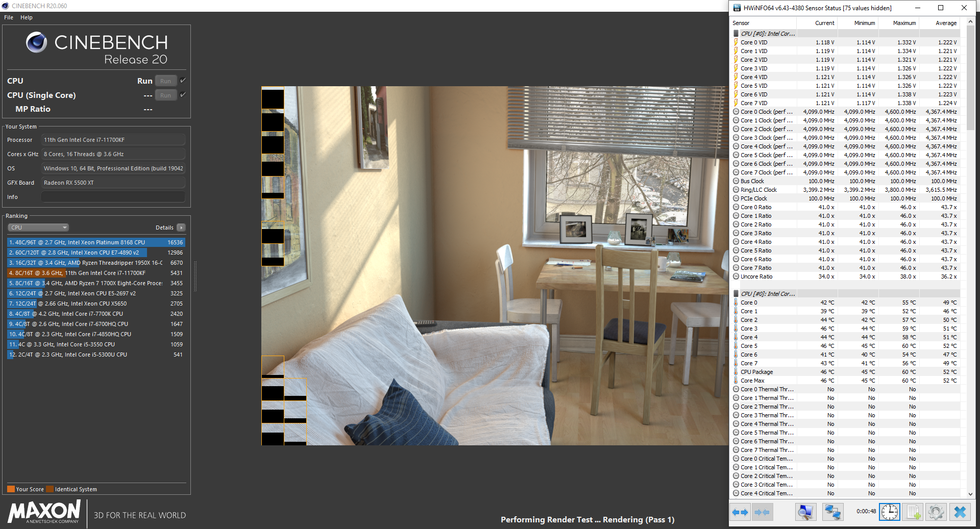Click the GFX Board field Radeon RX 5500 XT
Screen dimensions: 980x529
[x=113, y=183]
